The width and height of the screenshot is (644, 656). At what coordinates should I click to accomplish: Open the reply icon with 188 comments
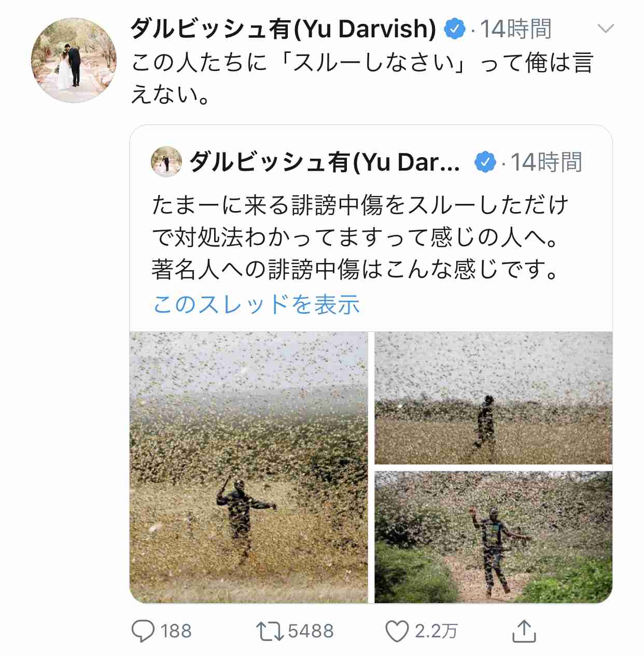point(143,631)
